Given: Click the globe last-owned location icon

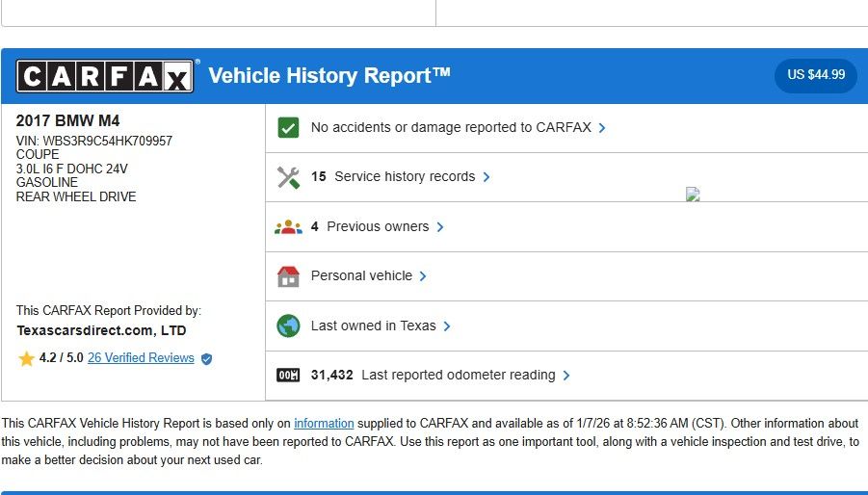Looking at the screenshot, I should point(288,326).
